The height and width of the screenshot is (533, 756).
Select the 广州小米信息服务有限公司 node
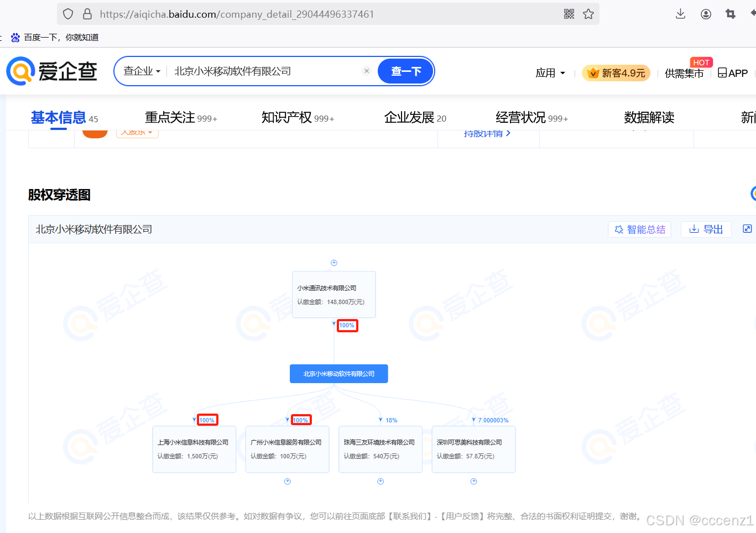coord(288,450)
